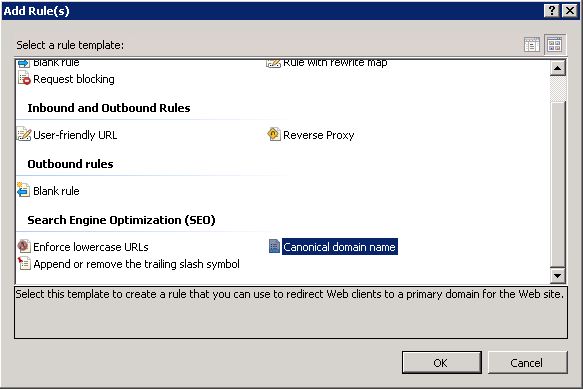Click the Enforce lowercase URLs icon
This screenshot has width=583, height=390.
click(x=24, y=246)
